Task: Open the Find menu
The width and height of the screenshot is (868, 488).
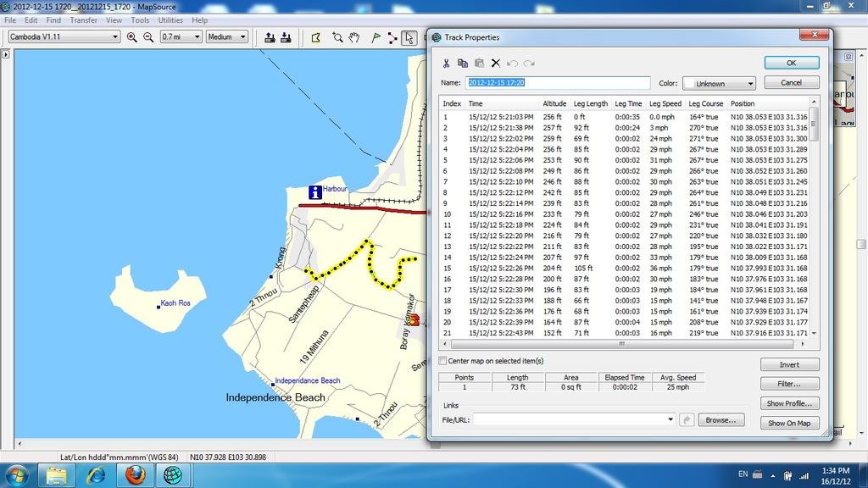Action: tap(53, 20)
